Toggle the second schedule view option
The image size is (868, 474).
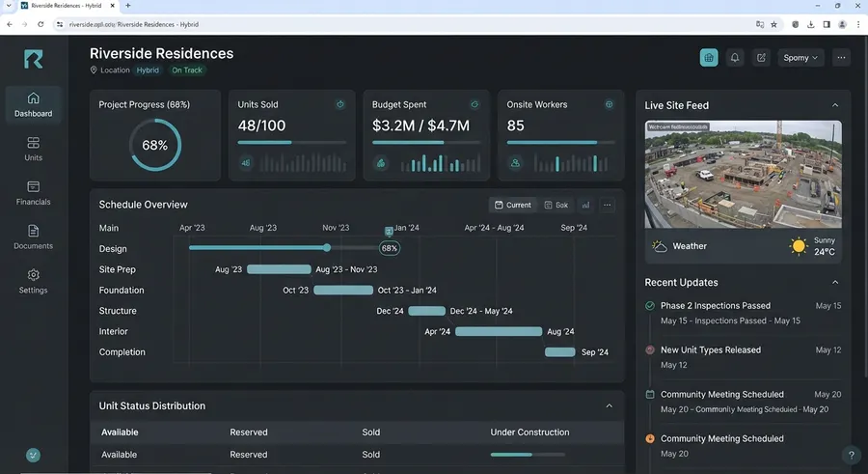[x=556, y=205]
